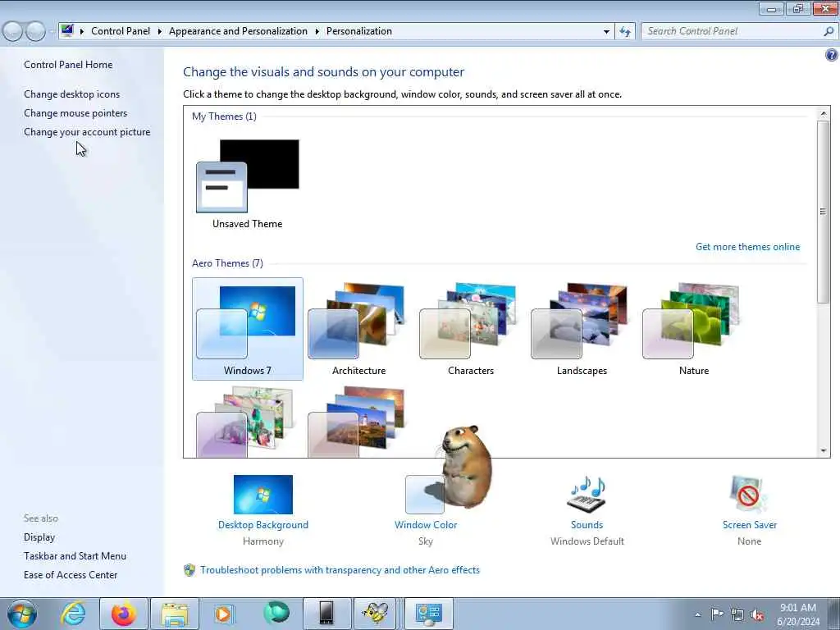Click the Sounds text link

click(x=587, y=525)
